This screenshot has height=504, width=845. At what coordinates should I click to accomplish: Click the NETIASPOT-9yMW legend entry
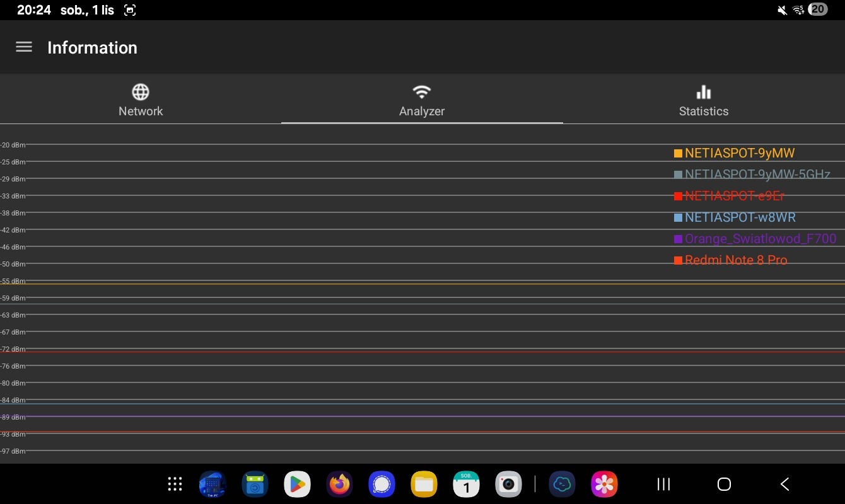739,153
